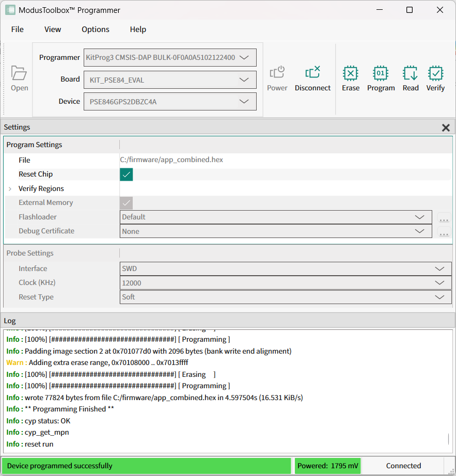Browse for Debug Certificate with ellipsis button
456x476 pixels.
444,232
